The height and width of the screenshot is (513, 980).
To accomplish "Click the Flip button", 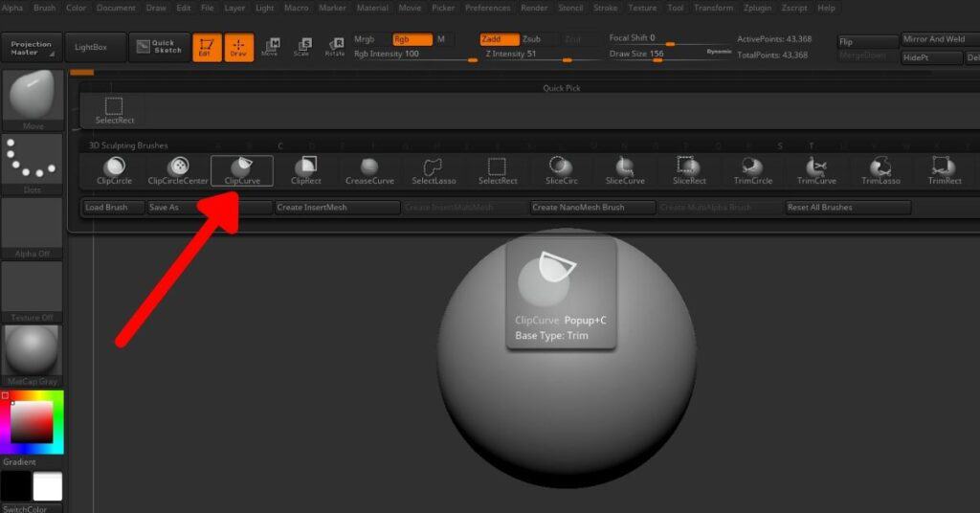I will (x=867, y=42).
